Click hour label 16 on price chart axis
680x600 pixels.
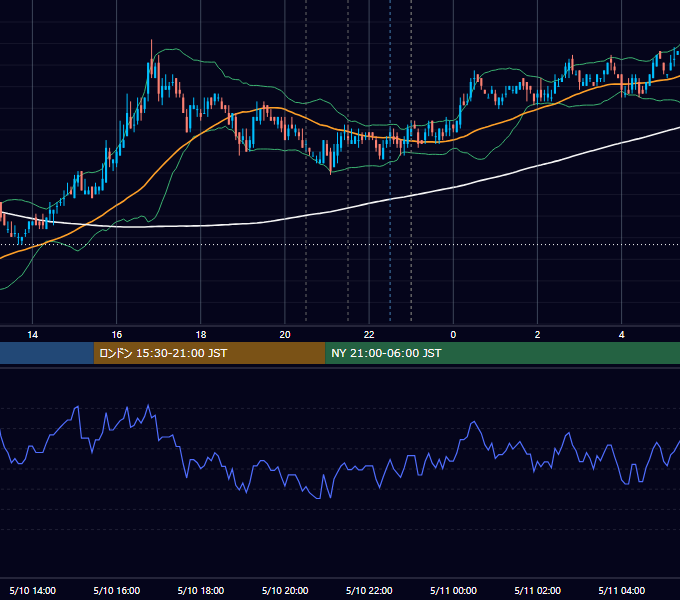click(117, 335)
